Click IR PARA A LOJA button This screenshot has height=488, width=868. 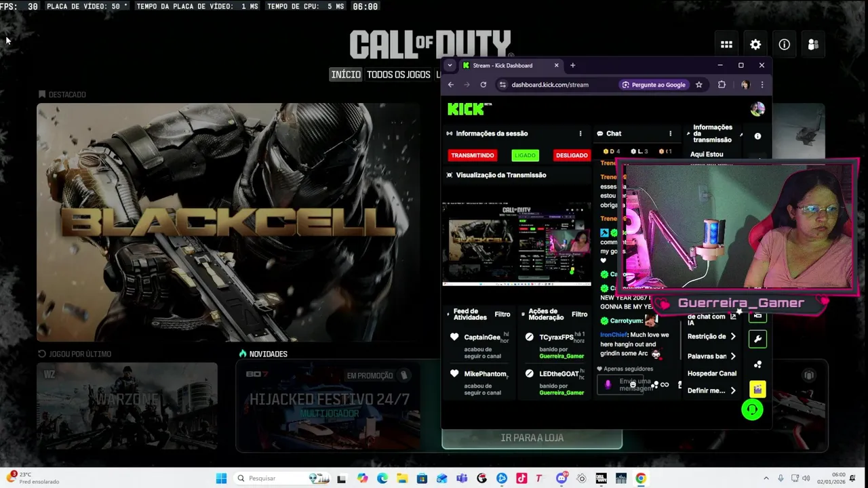(532, 439)
